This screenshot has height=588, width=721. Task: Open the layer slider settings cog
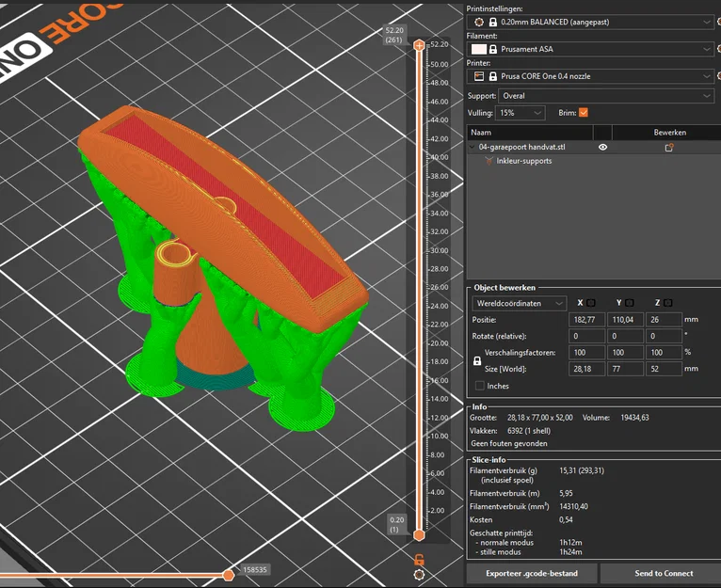(x=419, y=575)
